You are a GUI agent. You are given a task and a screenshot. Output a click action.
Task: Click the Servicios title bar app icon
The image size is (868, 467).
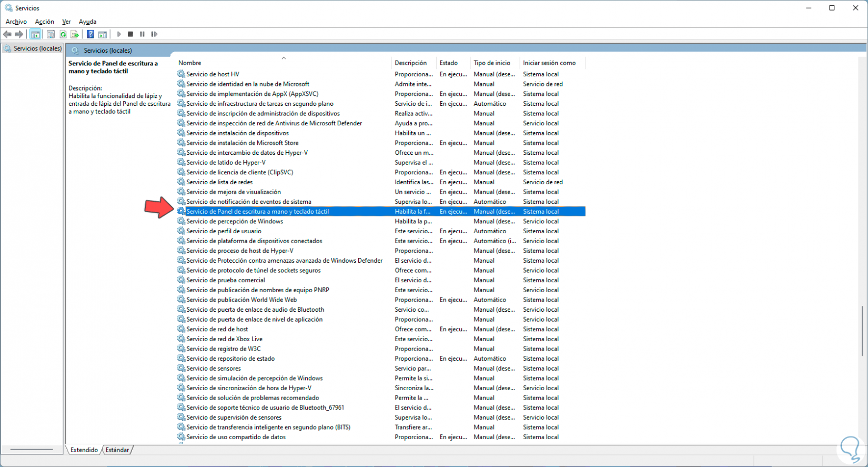click(8, 8)
